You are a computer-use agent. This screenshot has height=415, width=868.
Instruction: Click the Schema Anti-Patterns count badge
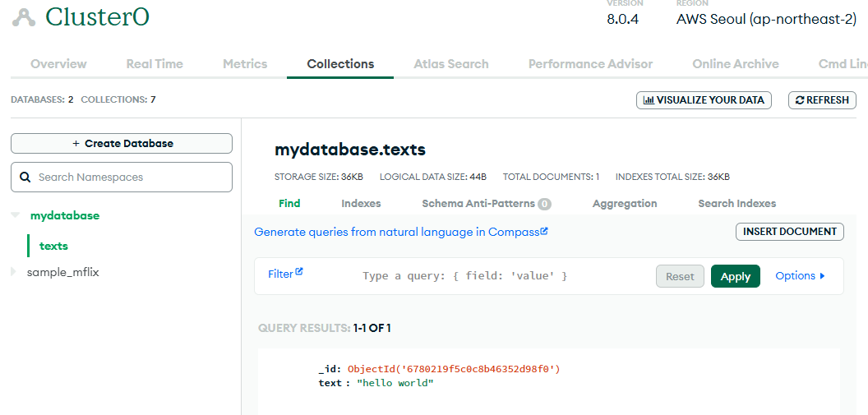click(545, 204)
